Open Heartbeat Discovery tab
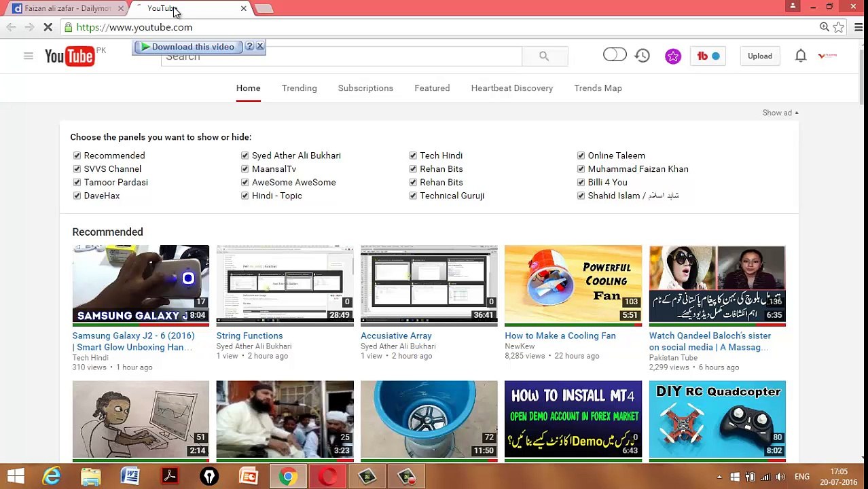 512,88
